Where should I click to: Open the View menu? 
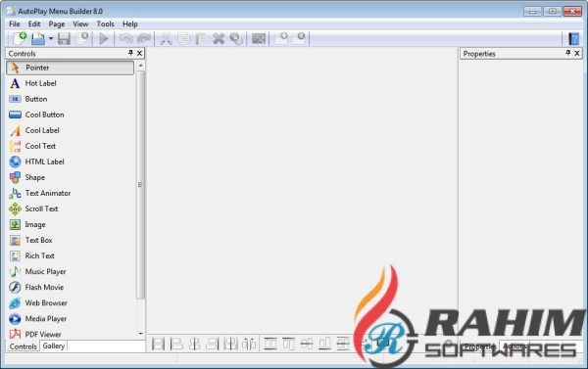click(x=80, y=23)
